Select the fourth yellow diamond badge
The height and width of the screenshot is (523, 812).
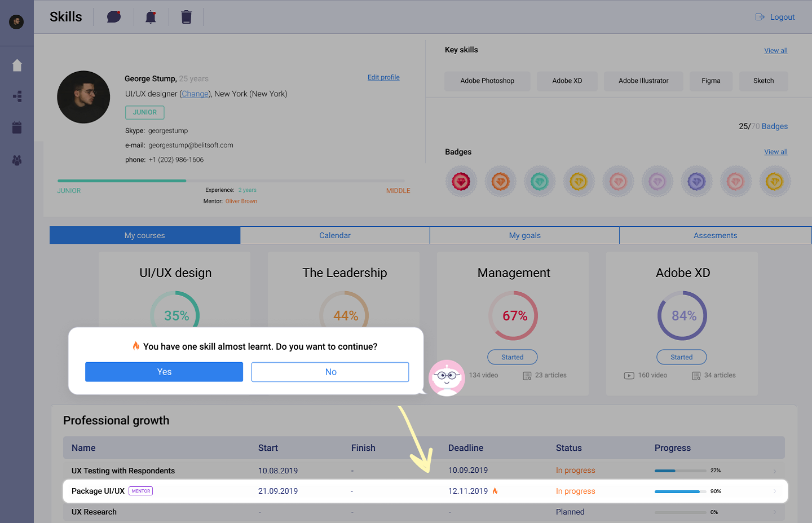point(579,182)
